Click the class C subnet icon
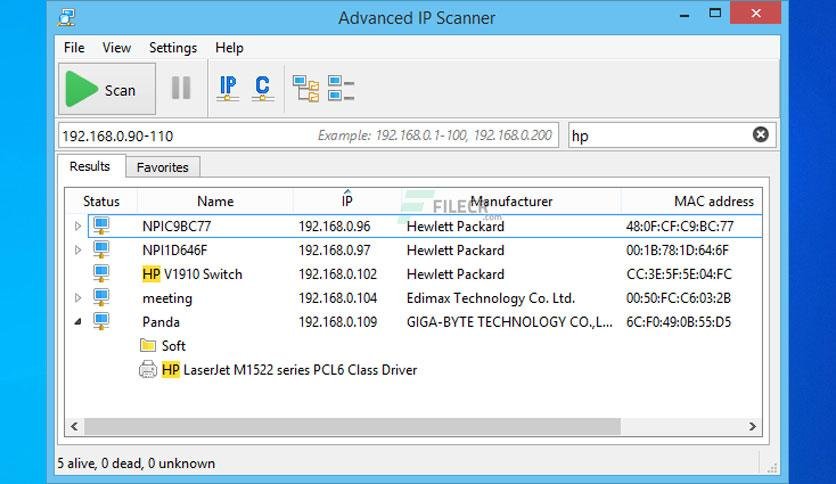This screenshot has height=484, width=836. click(262, 88)
